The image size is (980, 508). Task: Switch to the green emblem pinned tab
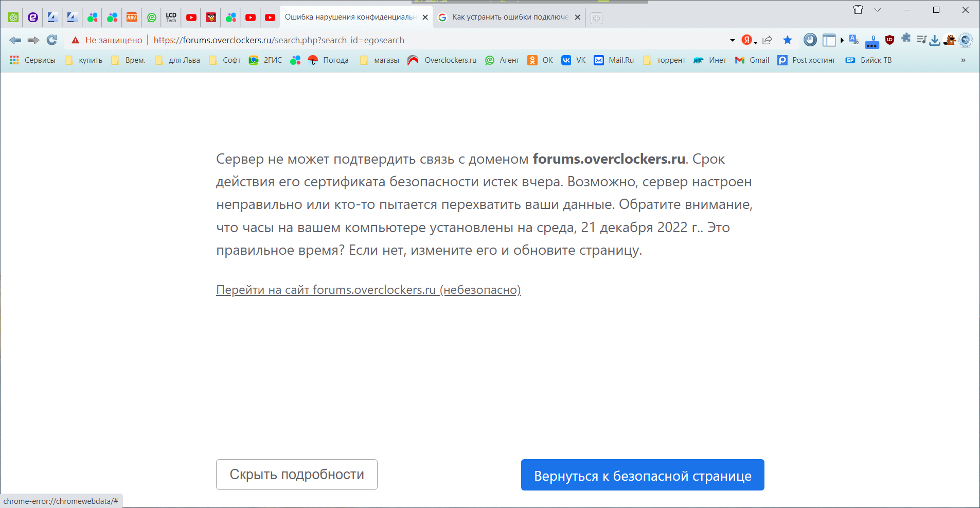point(13,17)
